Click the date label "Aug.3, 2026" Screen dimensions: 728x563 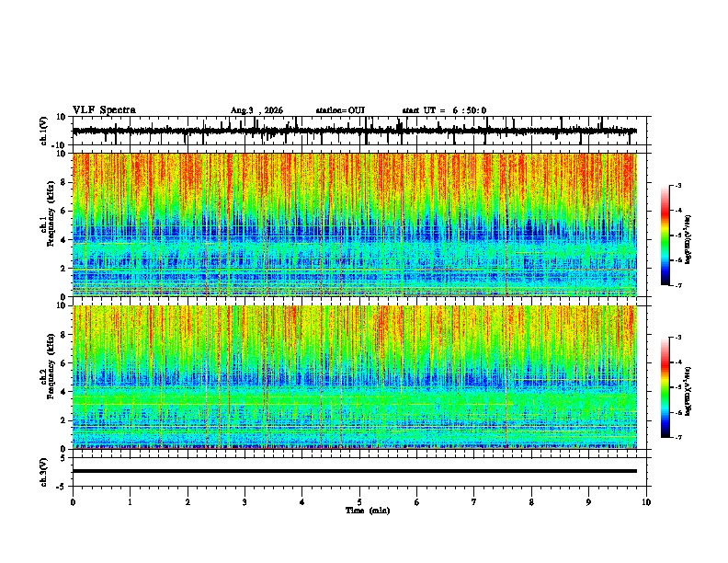pos(256,110)
